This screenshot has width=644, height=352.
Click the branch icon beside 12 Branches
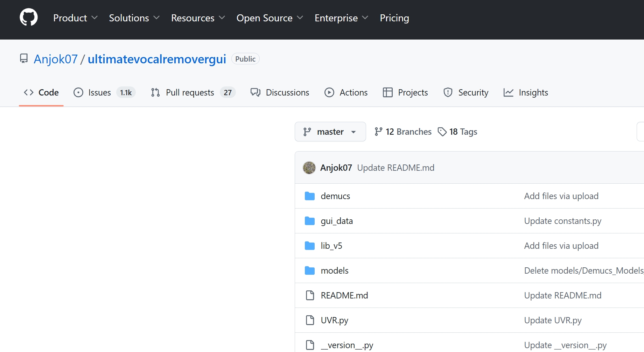[378, 132]
